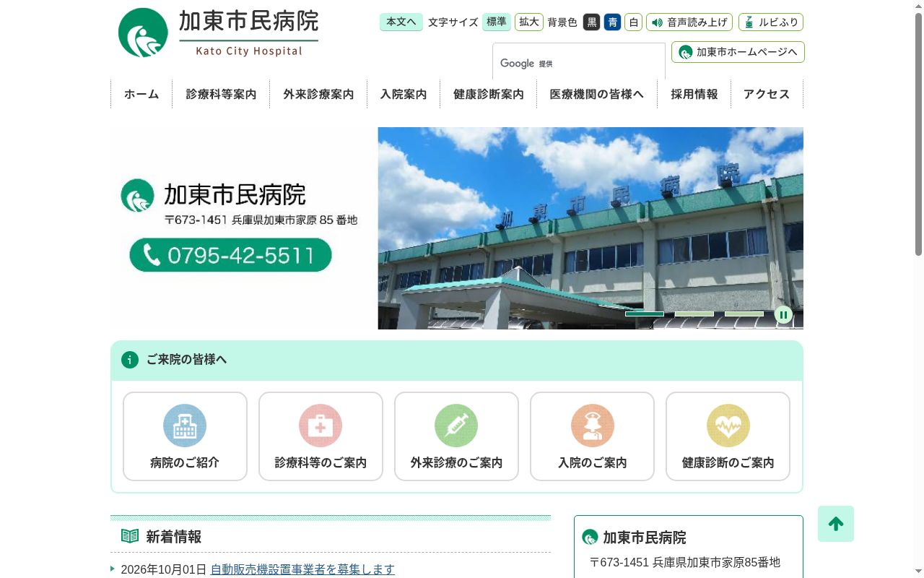The width and height of the screenshot is (924, 578).
Task: Click the 2026年10月01日 news date text
Action: [164, 569]
